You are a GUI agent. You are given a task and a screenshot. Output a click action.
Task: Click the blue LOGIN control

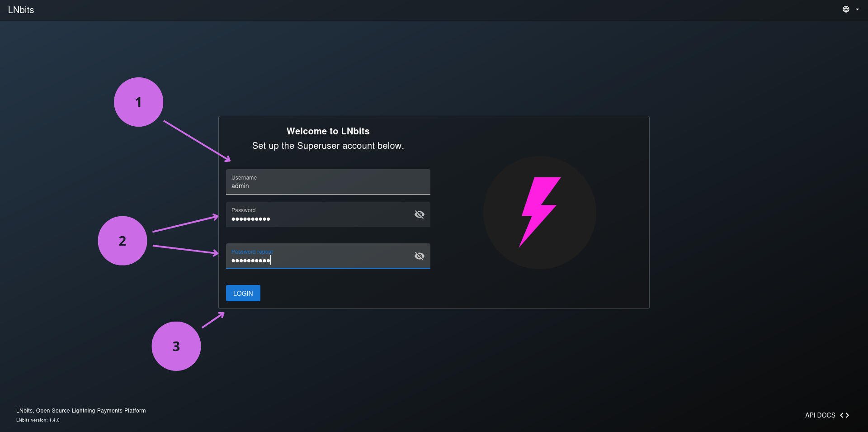click(243, 293)
